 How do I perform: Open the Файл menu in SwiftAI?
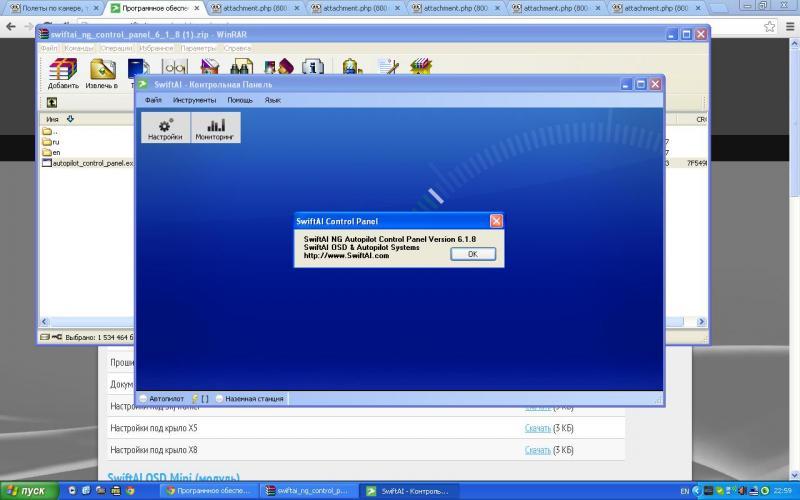[152, 100]
